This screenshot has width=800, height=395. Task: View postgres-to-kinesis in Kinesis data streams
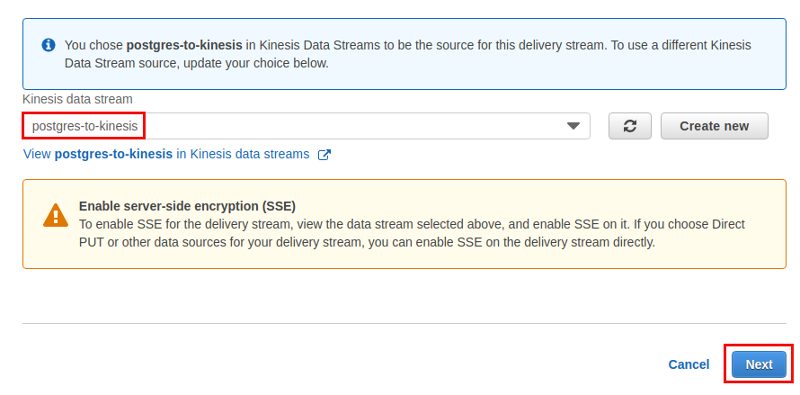tap(166, 154)
